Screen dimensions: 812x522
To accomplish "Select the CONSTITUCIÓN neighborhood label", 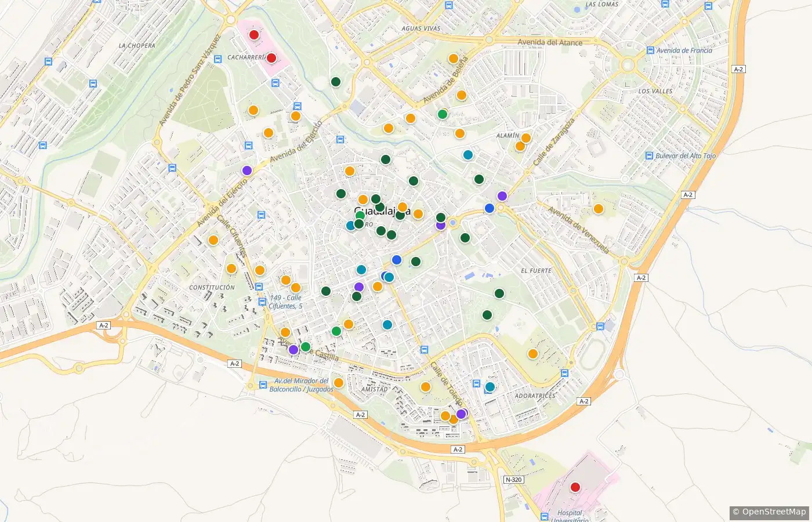I will pos(212,288).
